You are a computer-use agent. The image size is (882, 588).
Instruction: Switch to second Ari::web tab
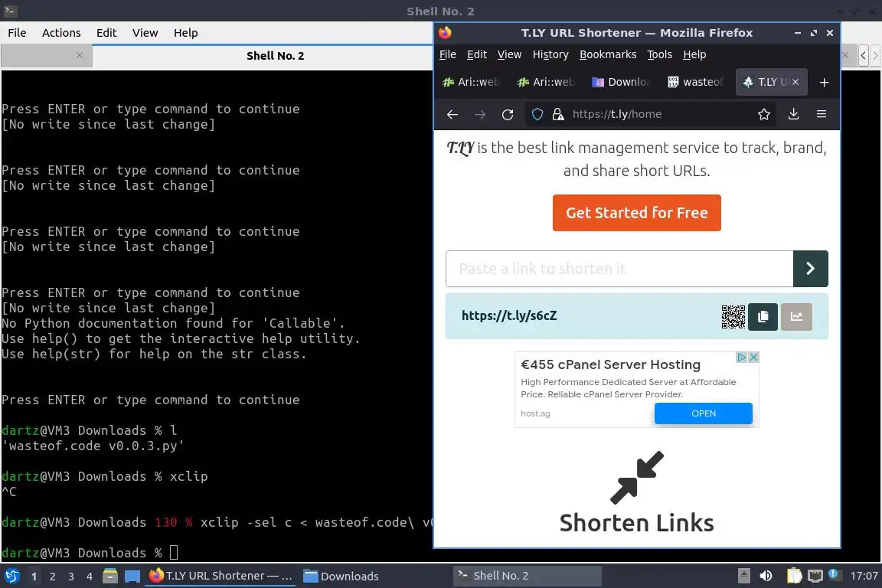point(546,82)
